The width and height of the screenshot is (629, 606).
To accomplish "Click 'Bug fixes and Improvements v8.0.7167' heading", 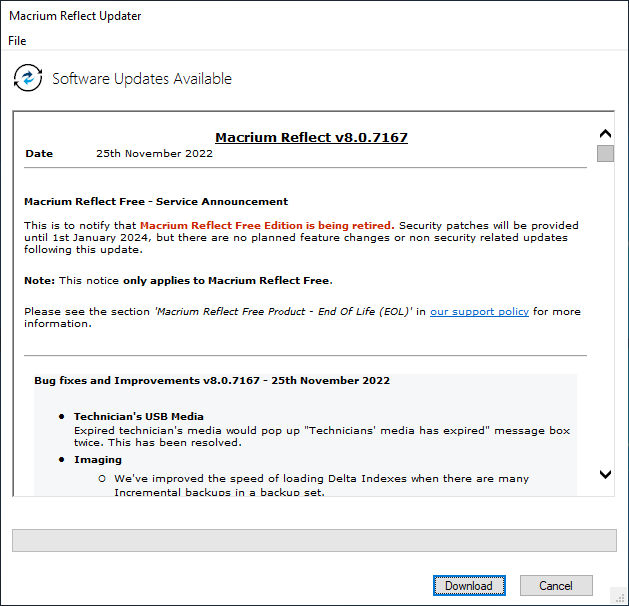I will pos(212,380).
